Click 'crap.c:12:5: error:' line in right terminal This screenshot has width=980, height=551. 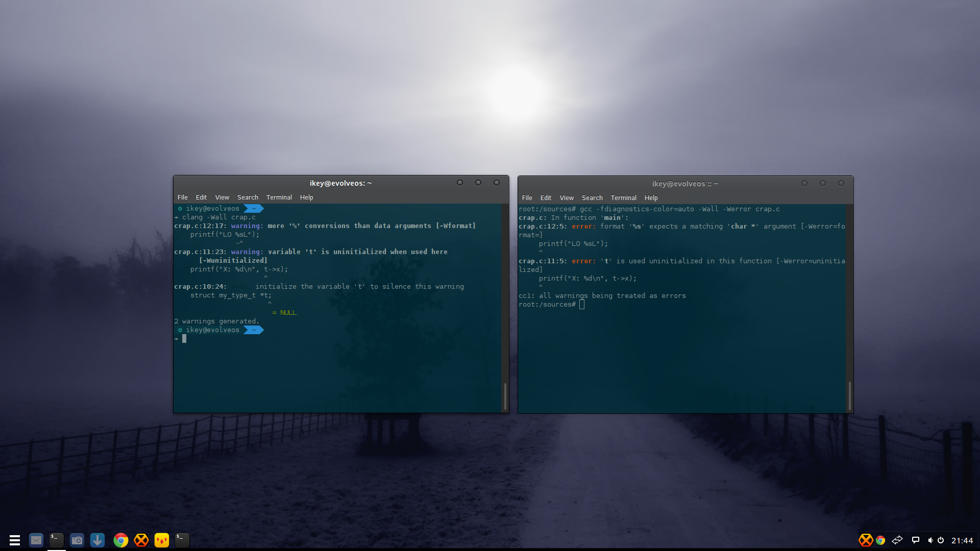[682, 227]
